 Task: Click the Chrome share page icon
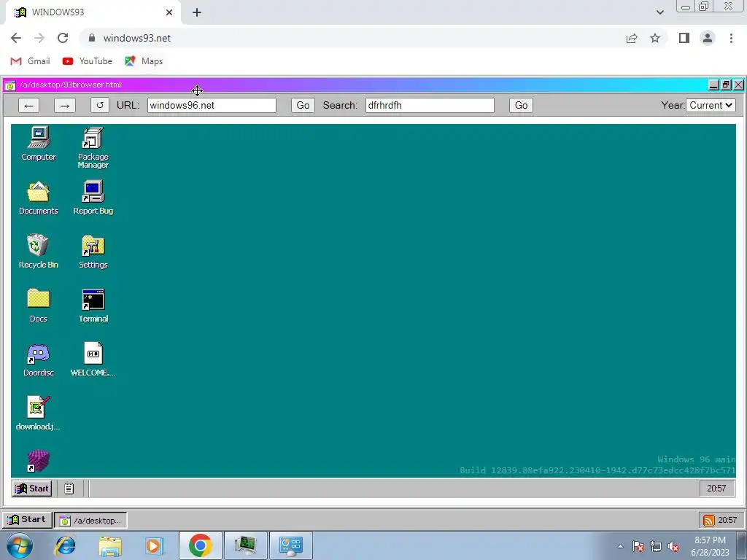point(632,38)
